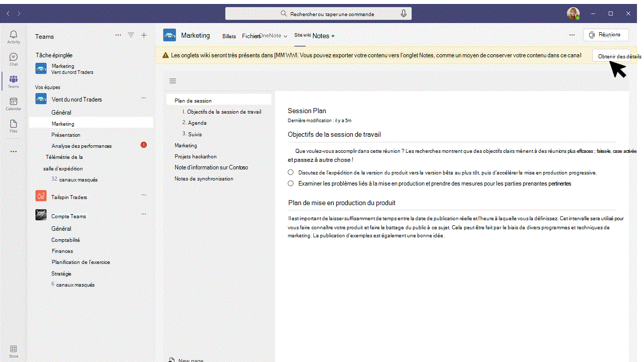
Task: Click the search command input field
Action: click(318, 14)
